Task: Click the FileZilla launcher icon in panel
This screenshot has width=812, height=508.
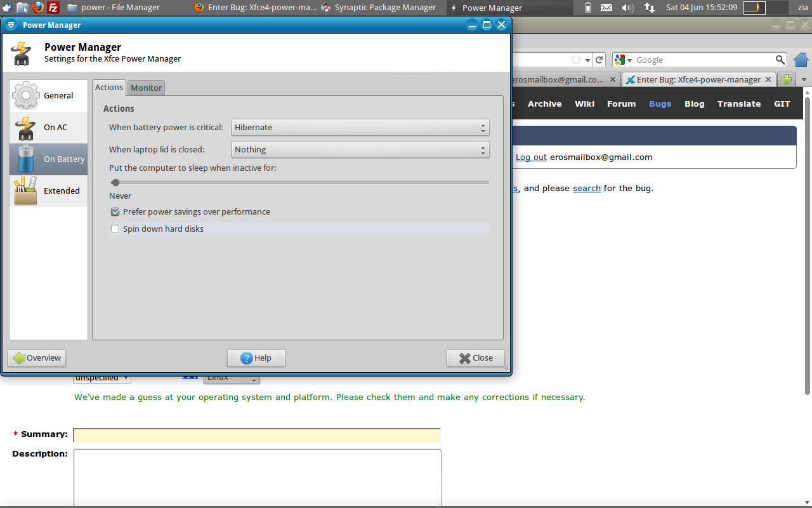Action: [x=54, y=8]
